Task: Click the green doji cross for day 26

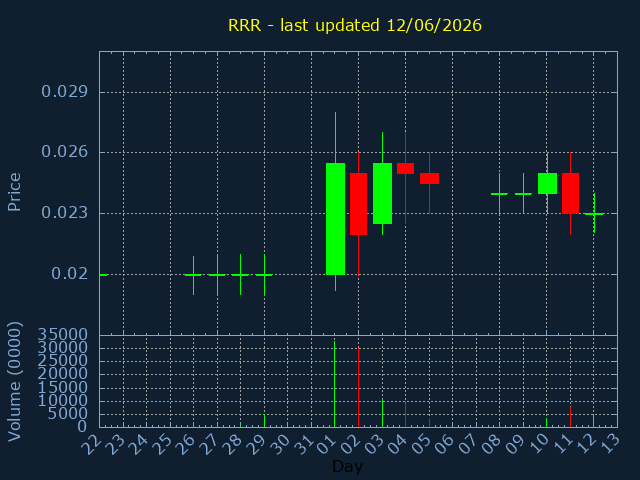Action: pos(193,275)
